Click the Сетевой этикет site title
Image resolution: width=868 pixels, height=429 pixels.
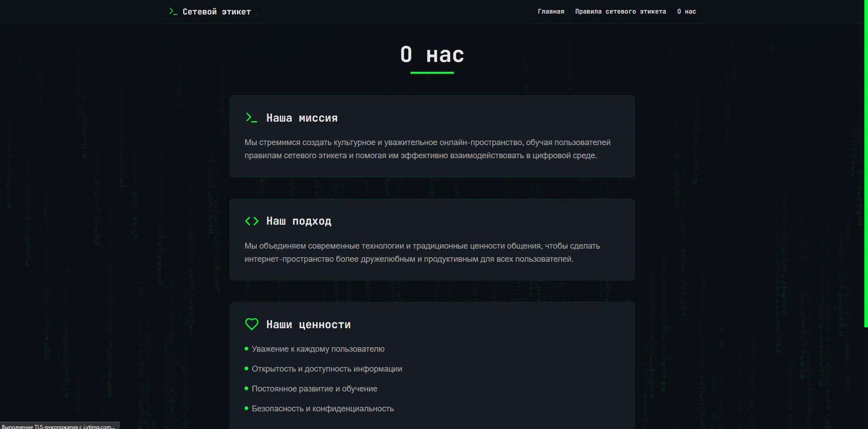[217, 12]
